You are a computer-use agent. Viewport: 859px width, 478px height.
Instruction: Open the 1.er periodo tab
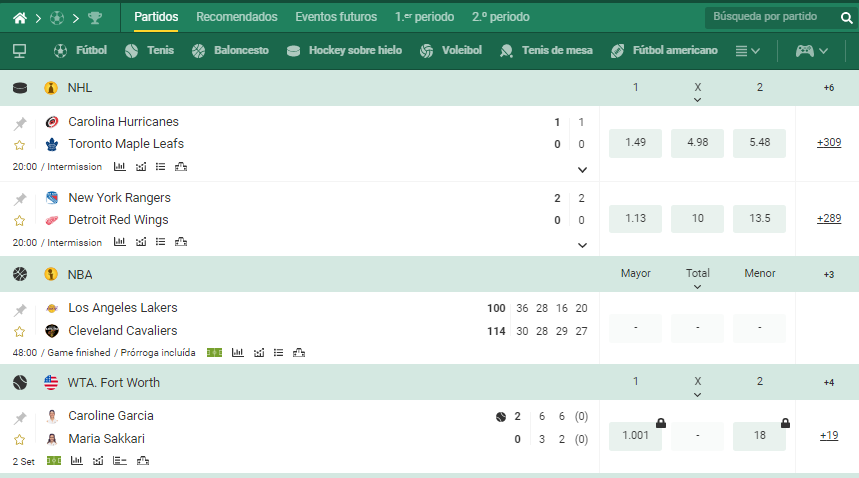[425, 17]
